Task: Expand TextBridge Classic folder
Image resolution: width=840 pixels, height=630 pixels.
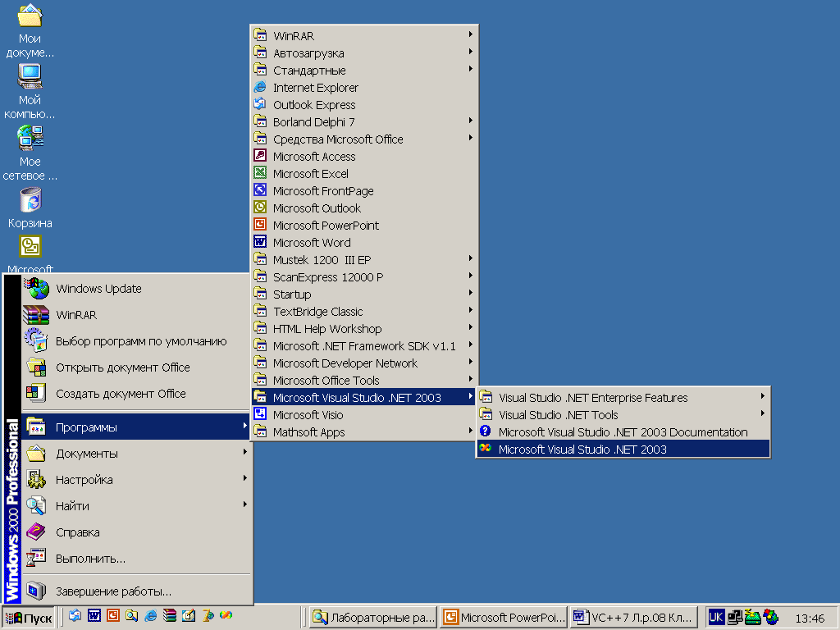Action: pos(363,311)
